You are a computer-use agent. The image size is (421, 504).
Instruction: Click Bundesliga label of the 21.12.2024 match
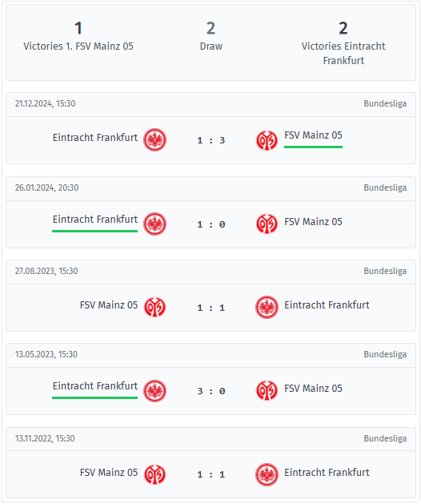click(385, 103)
